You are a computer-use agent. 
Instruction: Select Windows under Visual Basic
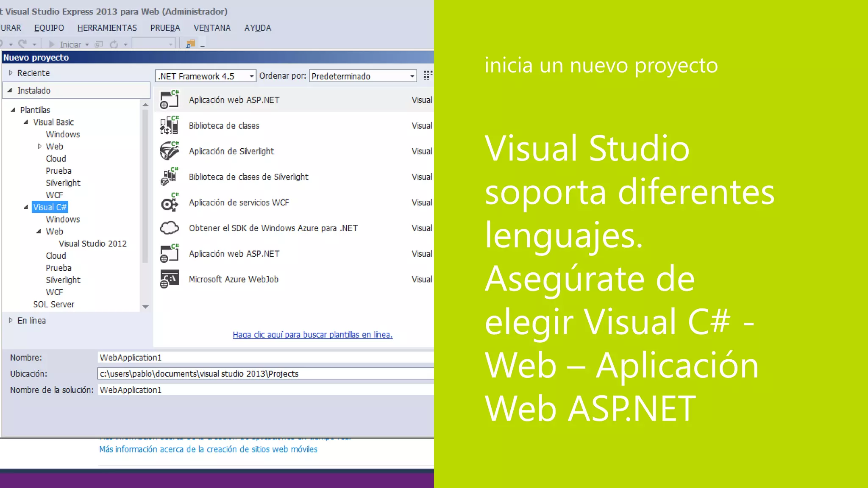[x=63, y=134]
